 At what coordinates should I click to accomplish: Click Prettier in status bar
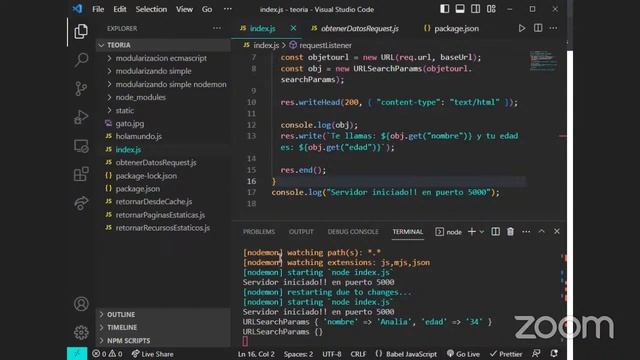pyautogui.click(x=506, y=354)
